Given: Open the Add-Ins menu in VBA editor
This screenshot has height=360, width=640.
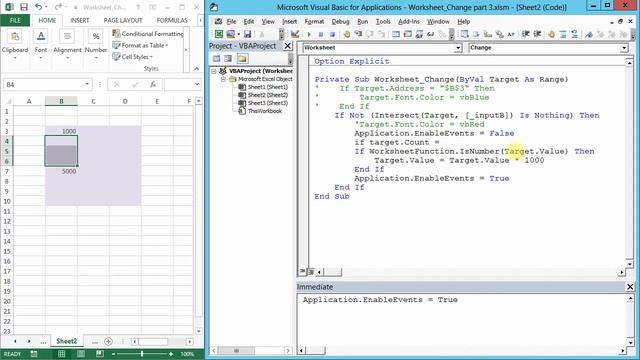Looking at the screenshot, I should pos(409,22).
